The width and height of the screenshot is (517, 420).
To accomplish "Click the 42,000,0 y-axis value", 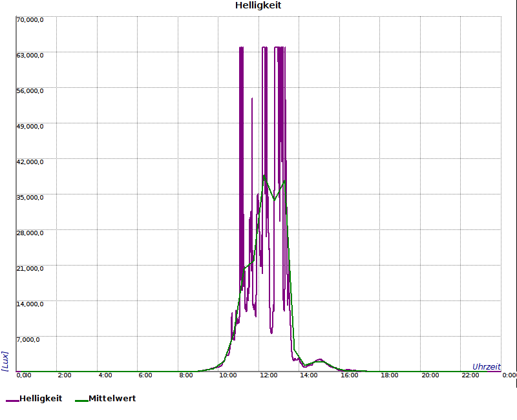I will [30, 162].
